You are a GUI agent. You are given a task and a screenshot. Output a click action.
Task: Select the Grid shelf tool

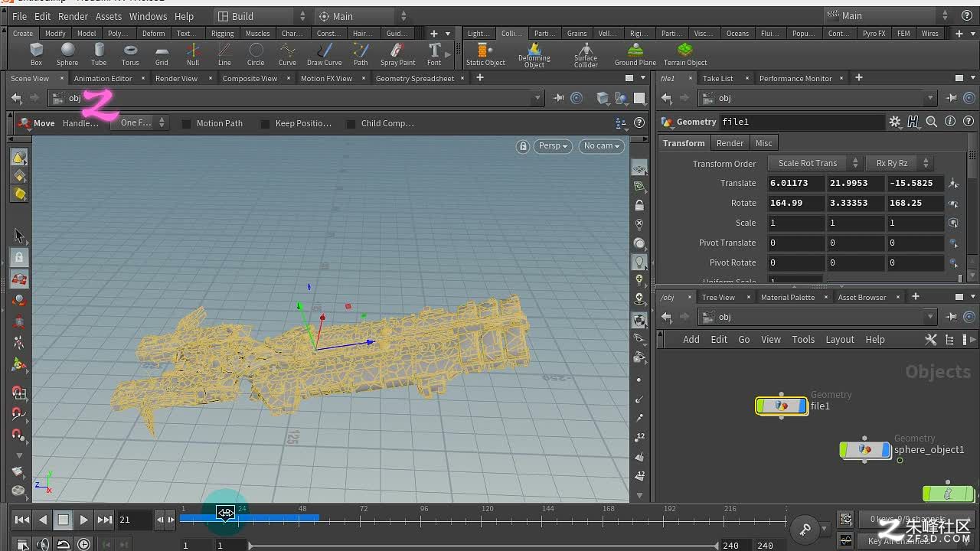pyautogui.click(x=162, y=54)
